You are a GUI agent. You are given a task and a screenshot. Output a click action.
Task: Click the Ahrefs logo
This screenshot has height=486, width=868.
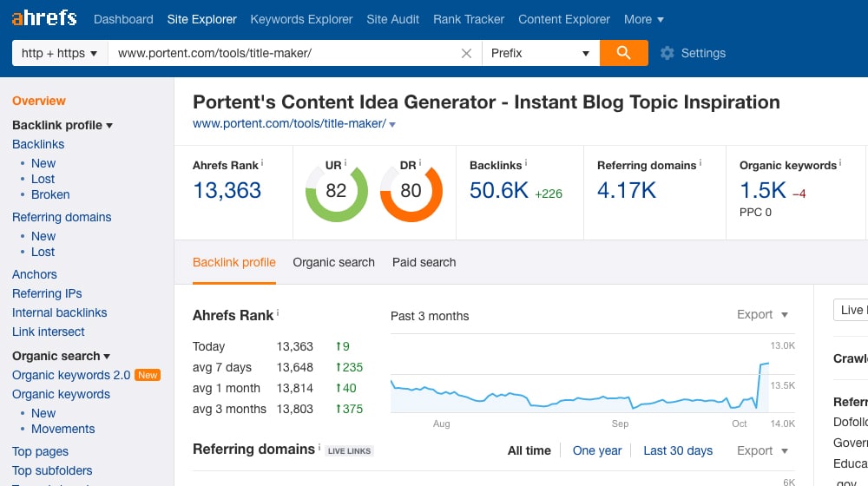tap(44, 18)
